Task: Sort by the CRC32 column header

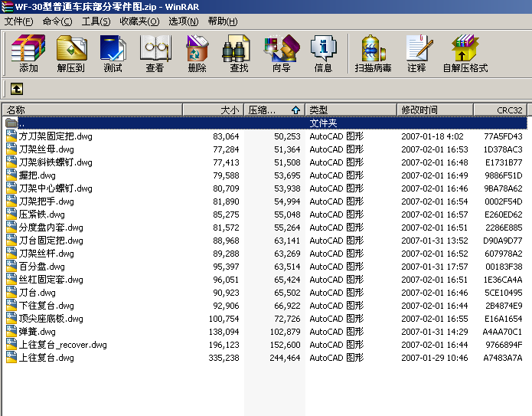Action: [x=500, y=110]
